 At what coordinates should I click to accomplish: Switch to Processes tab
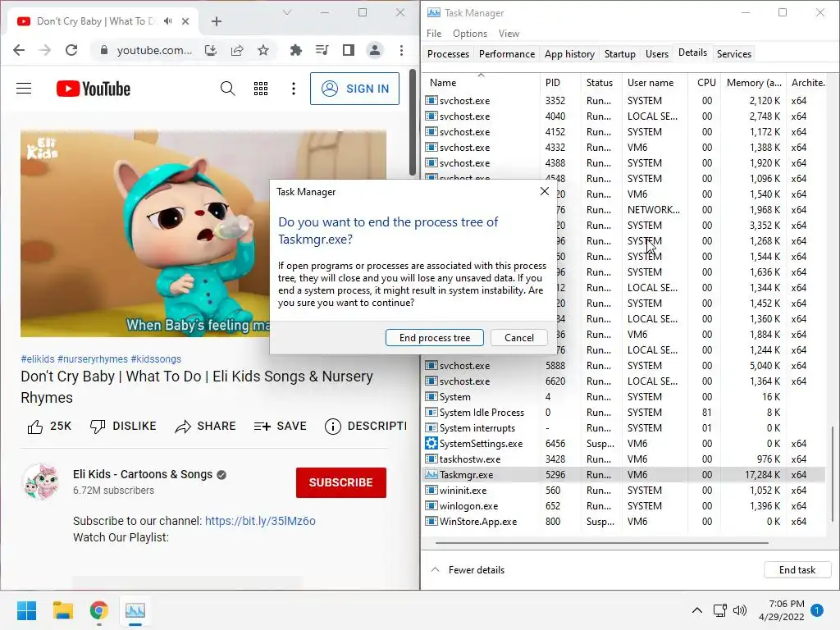point(449,54)
